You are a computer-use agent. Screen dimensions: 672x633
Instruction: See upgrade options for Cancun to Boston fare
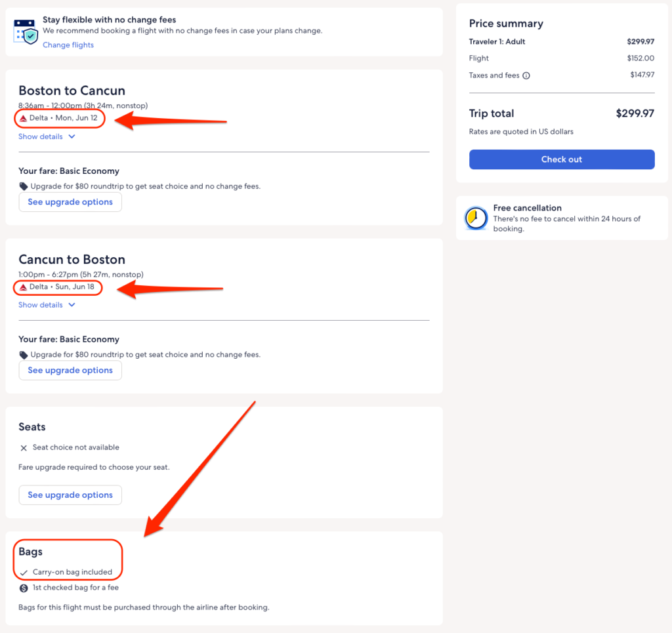70,371
